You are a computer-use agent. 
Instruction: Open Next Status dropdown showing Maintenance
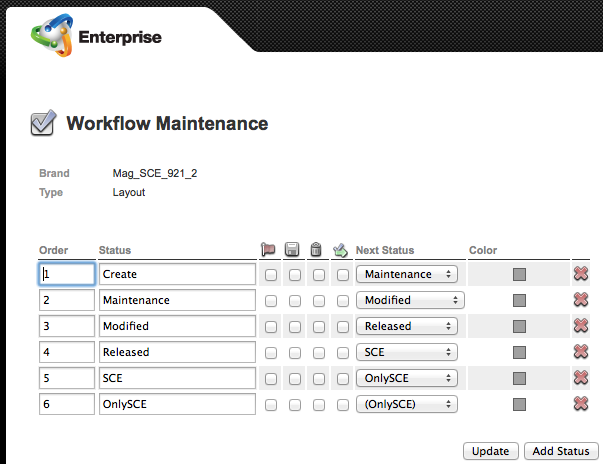click(407, 274)
